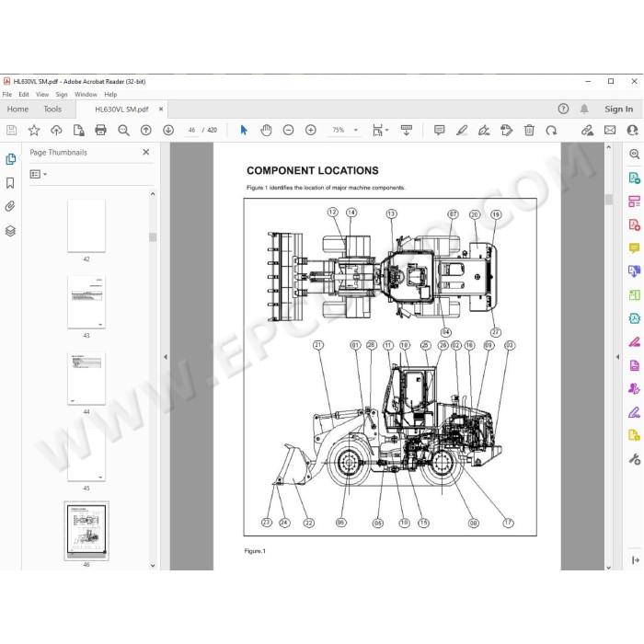644x644 pixels.
Task: Click the page number input field
Action: tap(191, 131)
